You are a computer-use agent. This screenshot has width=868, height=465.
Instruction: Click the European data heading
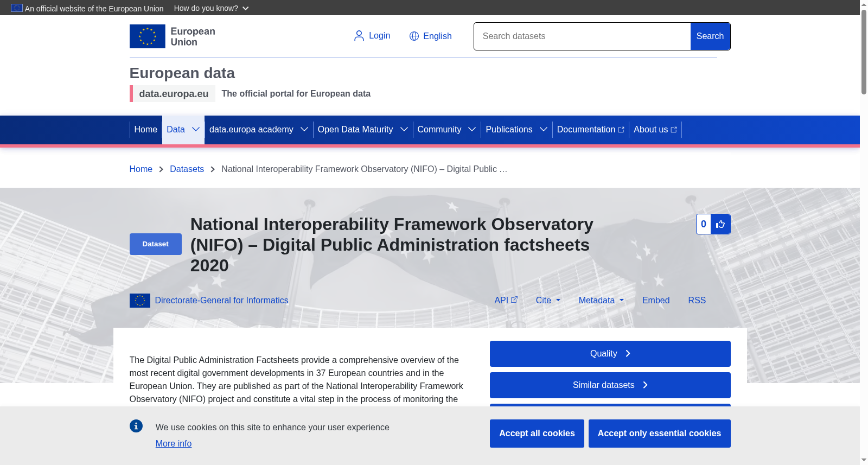[x=182, y=73]
